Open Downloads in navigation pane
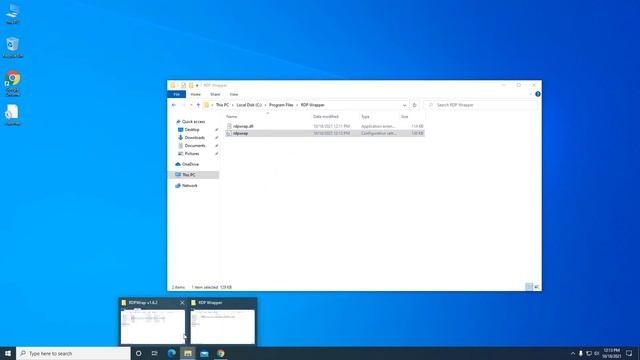Screen dimensions: 640x360 (x=194, y=138)
